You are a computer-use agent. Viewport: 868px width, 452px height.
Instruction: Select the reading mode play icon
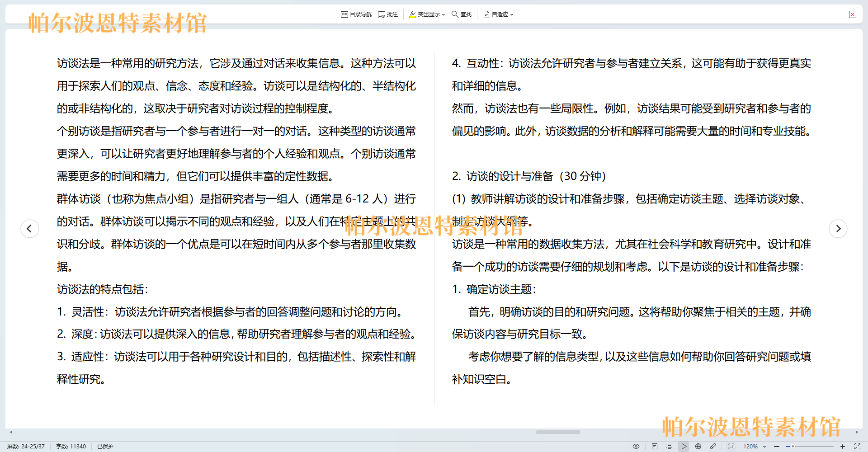click(684, 446)
